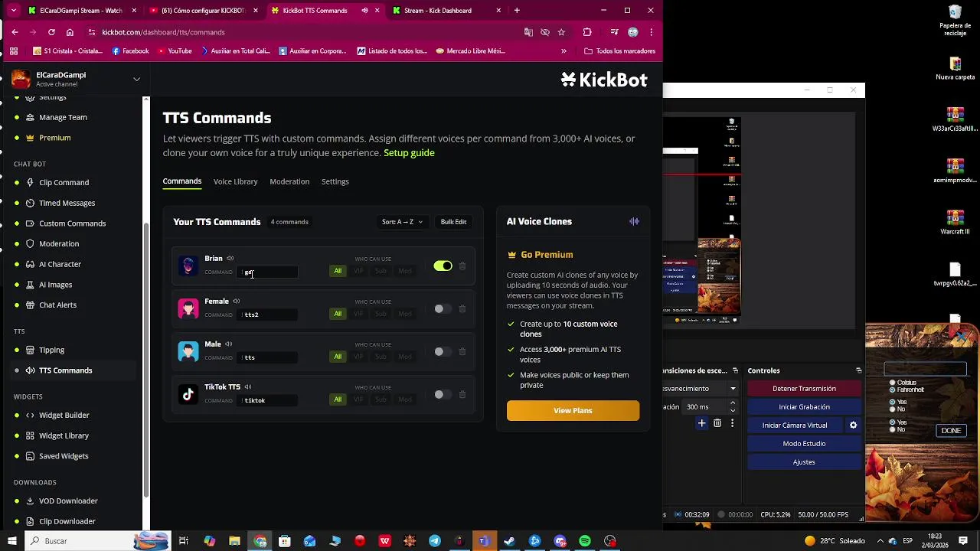
Task: Open Todos los marcadores folder
Action: click(x=619, y=51)
